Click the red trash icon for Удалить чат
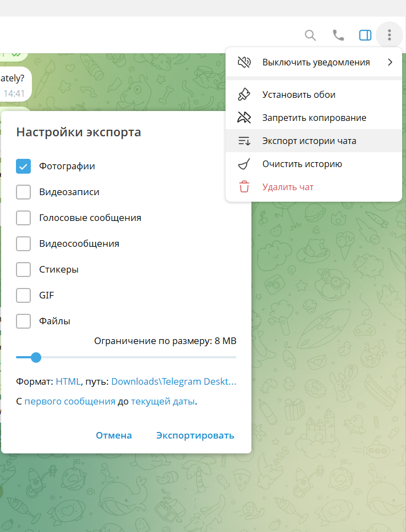The width and height of the screenshot is (406, 532). click(244, 187)
